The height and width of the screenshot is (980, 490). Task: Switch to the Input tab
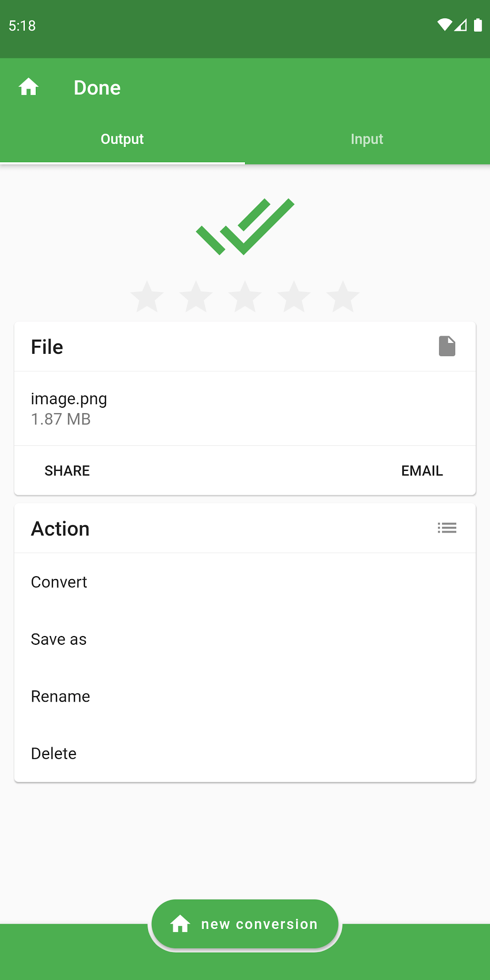pyautogui.click(x=367, y=139)
